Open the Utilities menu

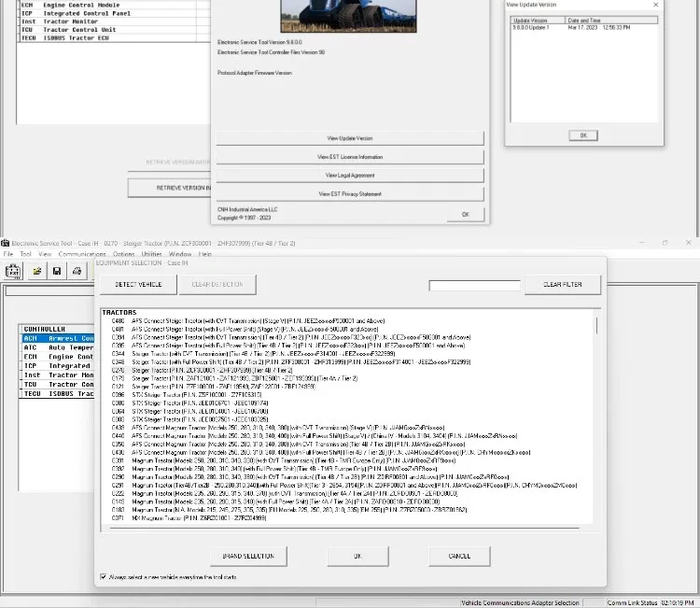[151, 254]
